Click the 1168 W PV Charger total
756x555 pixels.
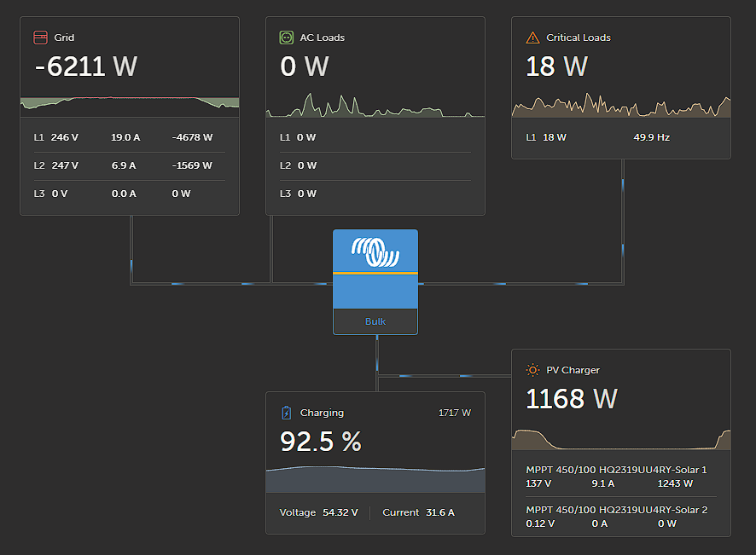(572, 399)
